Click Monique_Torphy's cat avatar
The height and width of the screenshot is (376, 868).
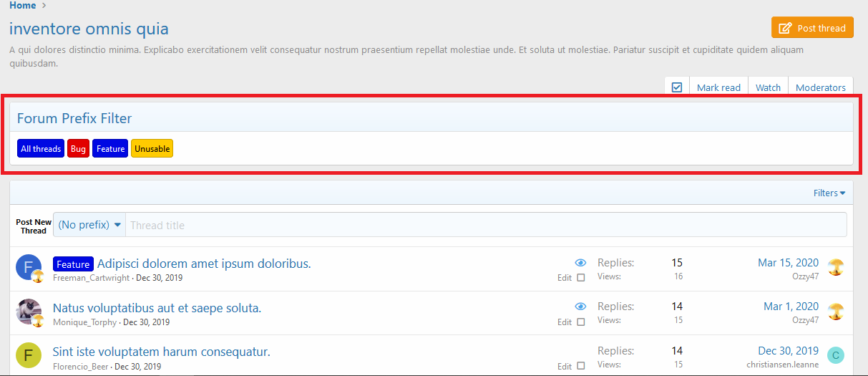(x=28, y=312)
